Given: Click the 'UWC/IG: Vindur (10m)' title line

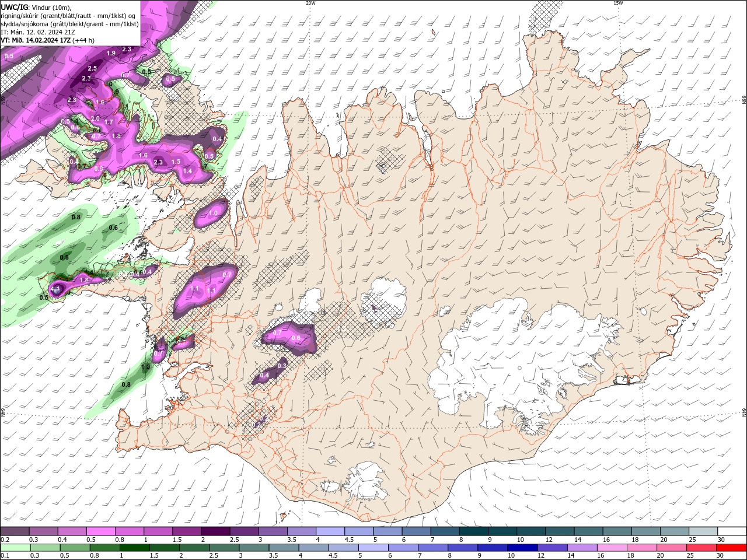Looking at the screenshot, I should pyautogui.click(x=36, y=7).
